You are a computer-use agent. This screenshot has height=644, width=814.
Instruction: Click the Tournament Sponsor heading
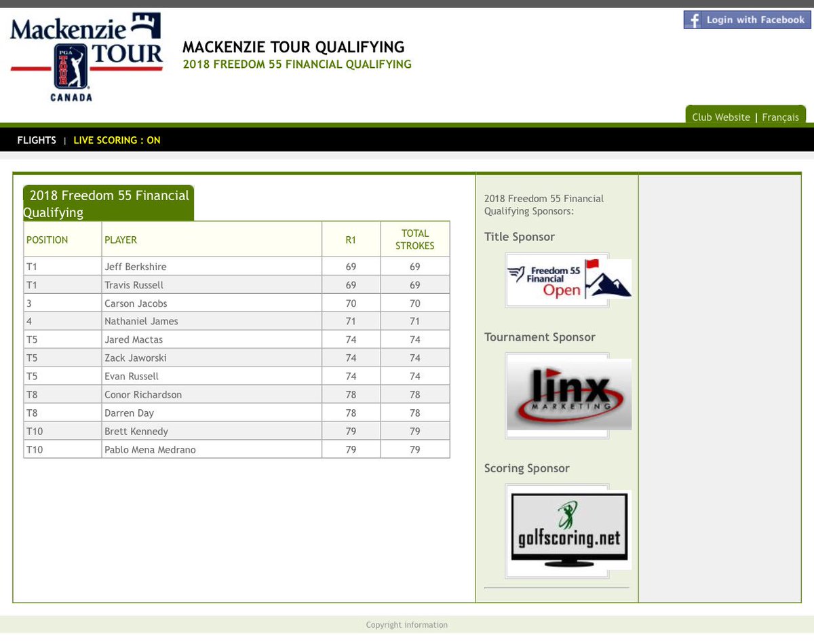point(540,337)
